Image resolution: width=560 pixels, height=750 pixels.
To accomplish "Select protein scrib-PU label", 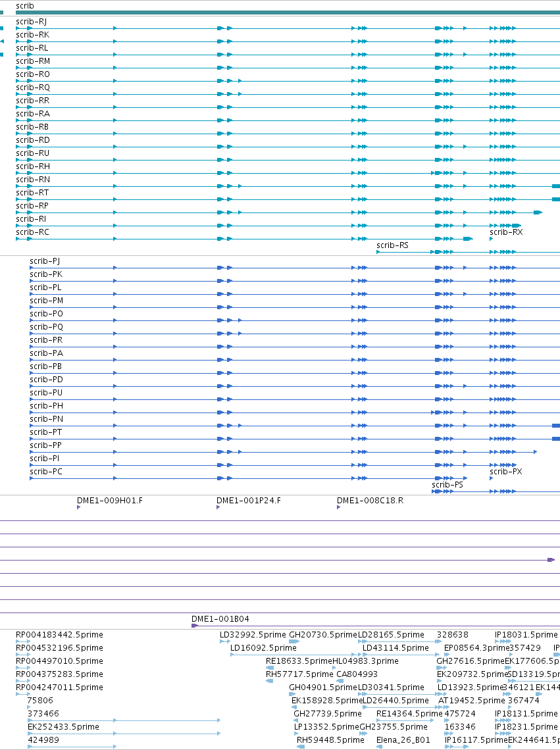I will (x=46, y=392).
